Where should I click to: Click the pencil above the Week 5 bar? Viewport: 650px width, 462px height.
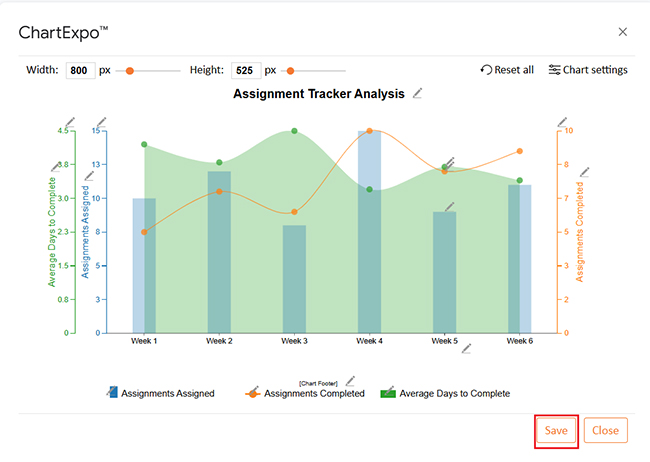(x=450, y=207)
